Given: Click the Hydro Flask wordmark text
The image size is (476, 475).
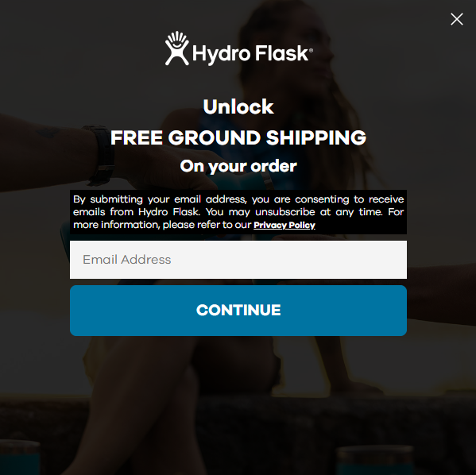Looking at the screenshot, I should tap(250, 54).
